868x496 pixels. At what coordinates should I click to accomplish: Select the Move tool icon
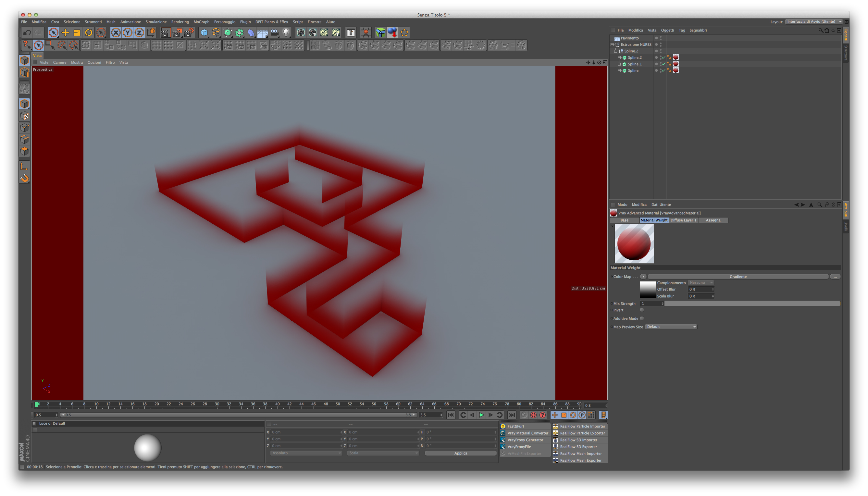point(65,33)
